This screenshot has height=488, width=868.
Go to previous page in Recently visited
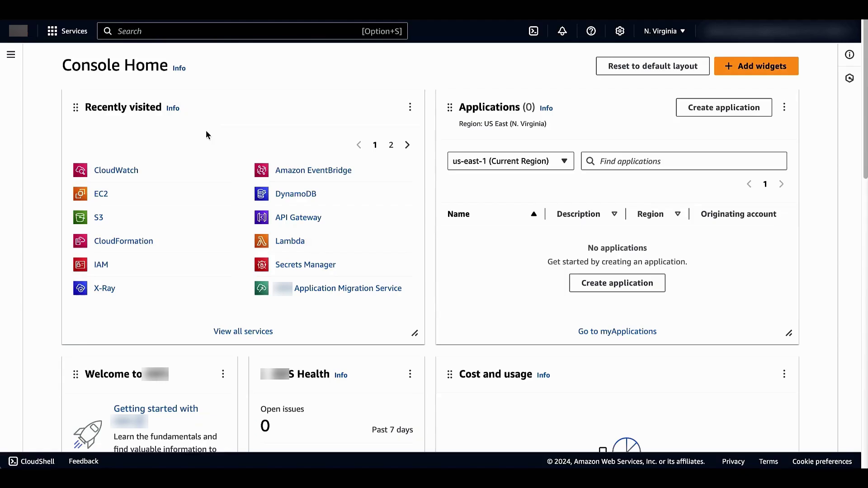click(359, 145)
